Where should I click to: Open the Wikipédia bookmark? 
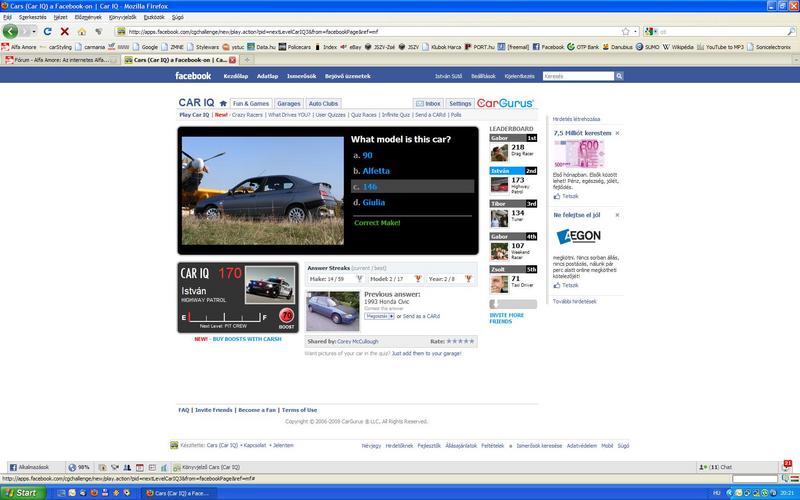[678, 47]
